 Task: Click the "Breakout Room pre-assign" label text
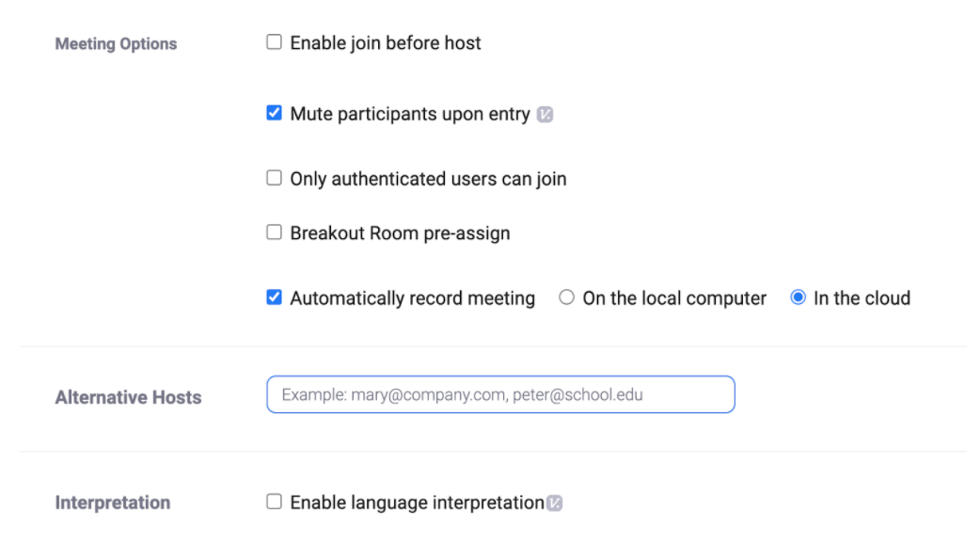coord(400,233)
